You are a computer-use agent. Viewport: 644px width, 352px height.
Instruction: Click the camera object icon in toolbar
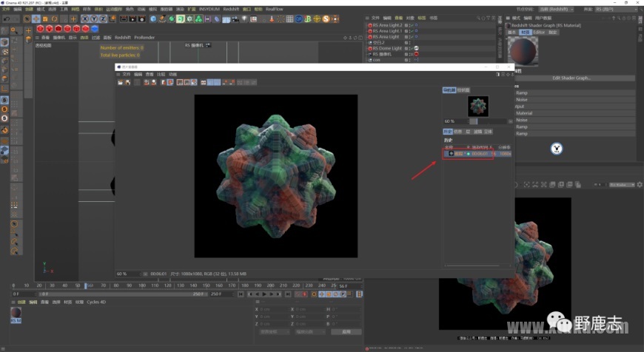[x=235, y=19]
